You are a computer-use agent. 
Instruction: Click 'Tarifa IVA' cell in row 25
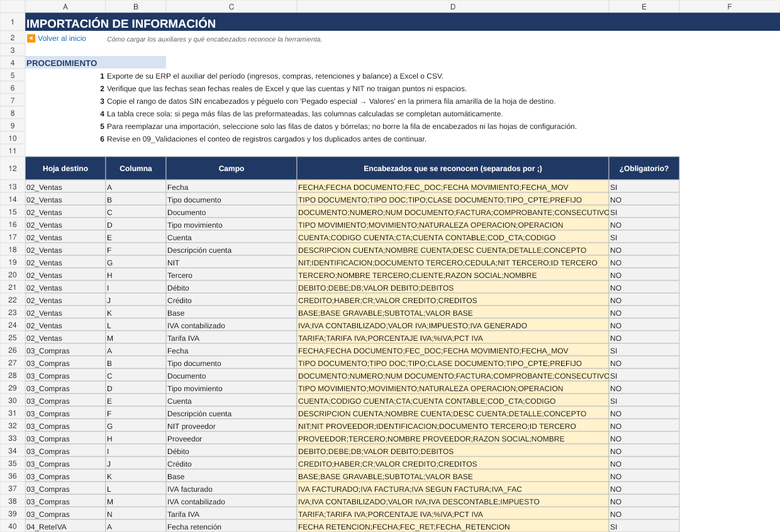tap(231, 338)
